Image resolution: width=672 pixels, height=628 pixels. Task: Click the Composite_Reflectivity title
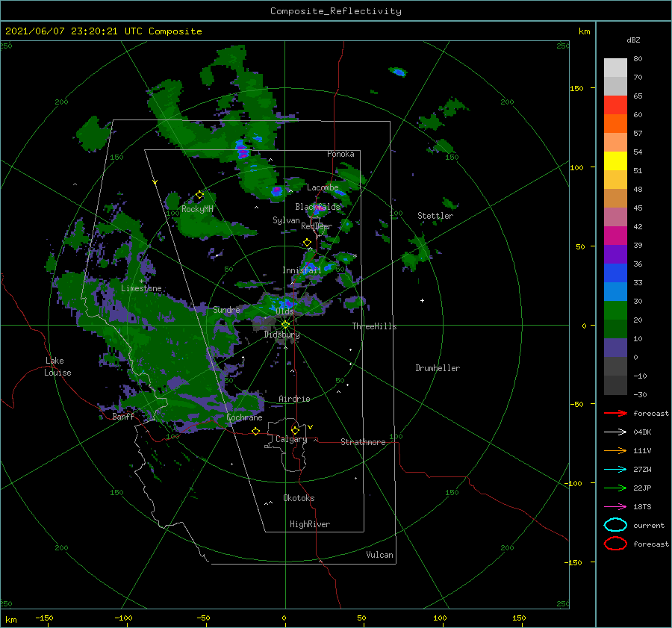click(336, 11)
